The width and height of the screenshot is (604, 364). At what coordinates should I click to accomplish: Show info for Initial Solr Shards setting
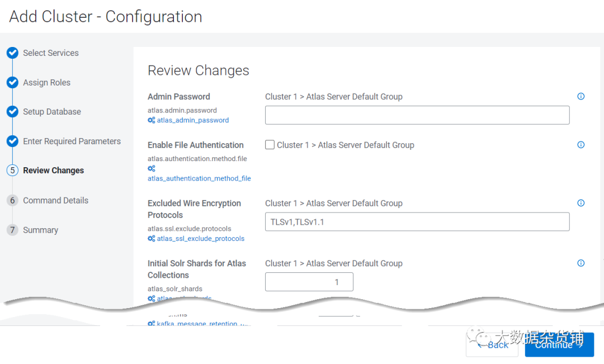tap(581, 263)
